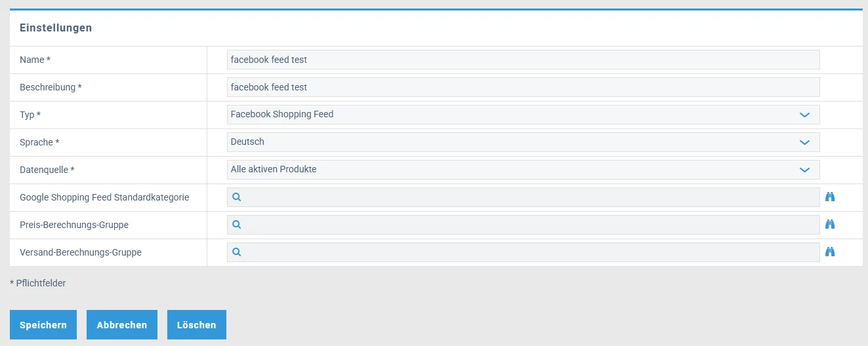Click into Google Shopping Feed Standardkategorie search field

tap(523, 197)
